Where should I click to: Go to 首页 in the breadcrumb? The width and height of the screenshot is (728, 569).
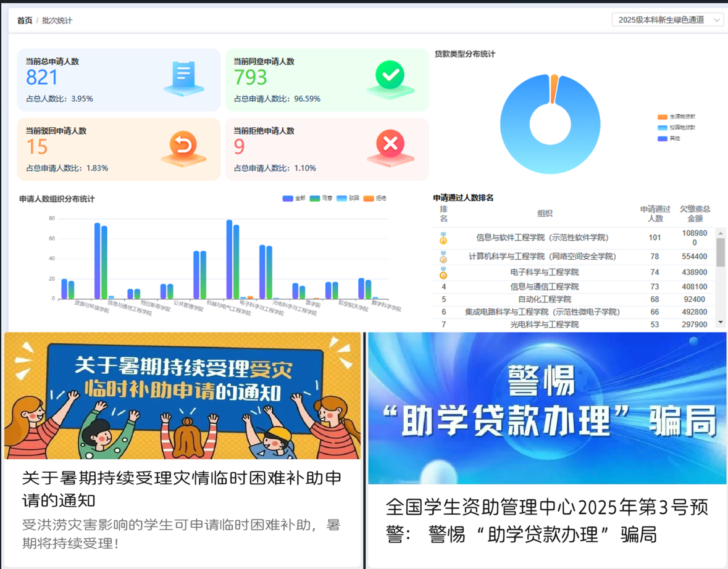click(25, 20)
